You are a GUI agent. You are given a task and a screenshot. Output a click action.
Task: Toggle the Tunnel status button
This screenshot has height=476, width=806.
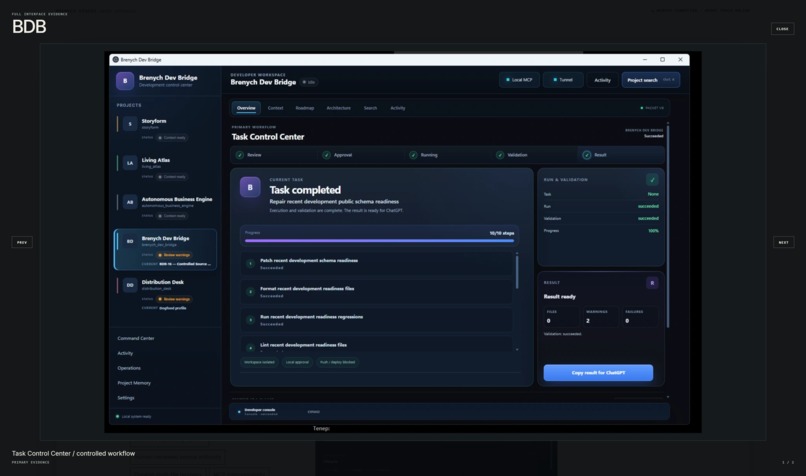(563, 80)
